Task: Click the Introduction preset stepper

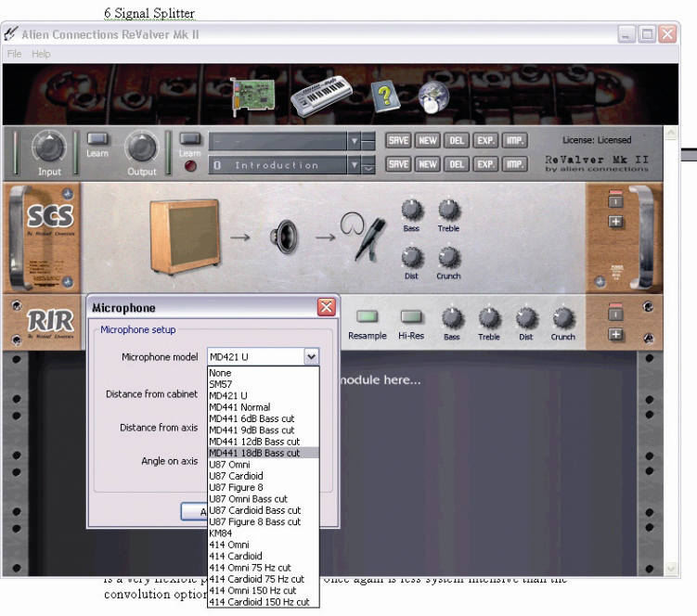Action: pyautogui.click(x=368, y=164)
